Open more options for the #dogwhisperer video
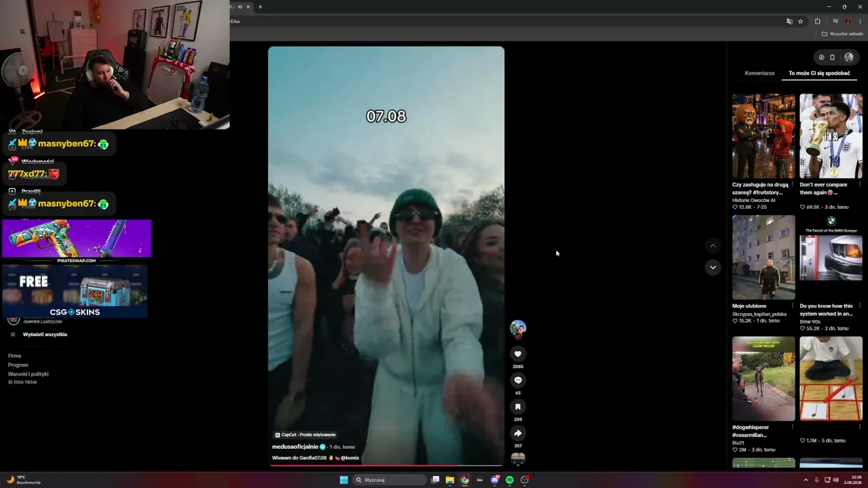The width and height of the screenshot is (868, 488). coord(792,427)
